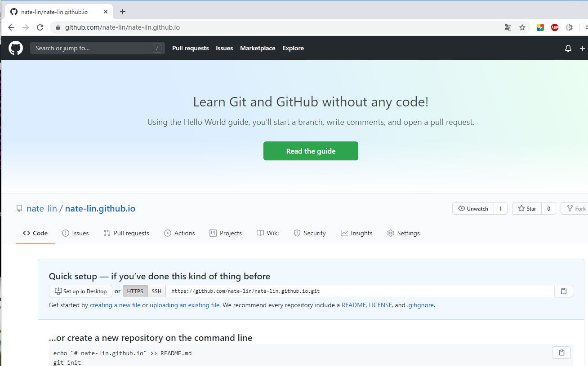
Task: Reload the current page
Action: pos(40,27)
